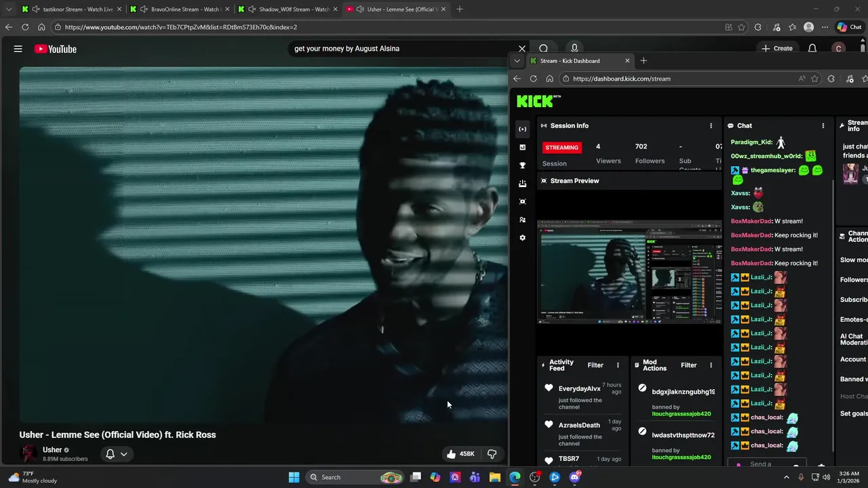Expand subscription options chevron beside bell
The height and width of the screenshot is (488, 868).
coord(124,454)
